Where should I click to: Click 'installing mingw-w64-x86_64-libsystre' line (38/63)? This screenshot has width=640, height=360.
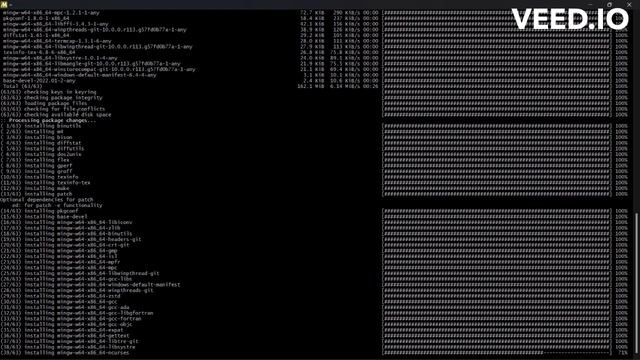(68, 347)
